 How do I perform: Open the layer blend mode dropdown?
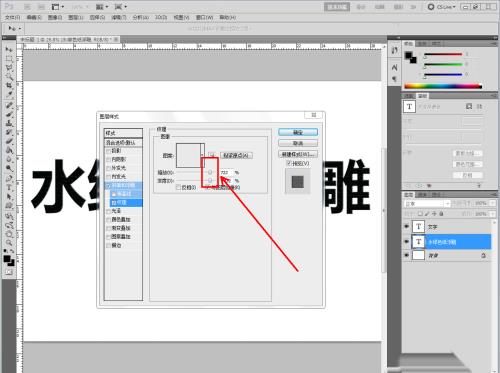pyautogui.click(x=427, y=203)
